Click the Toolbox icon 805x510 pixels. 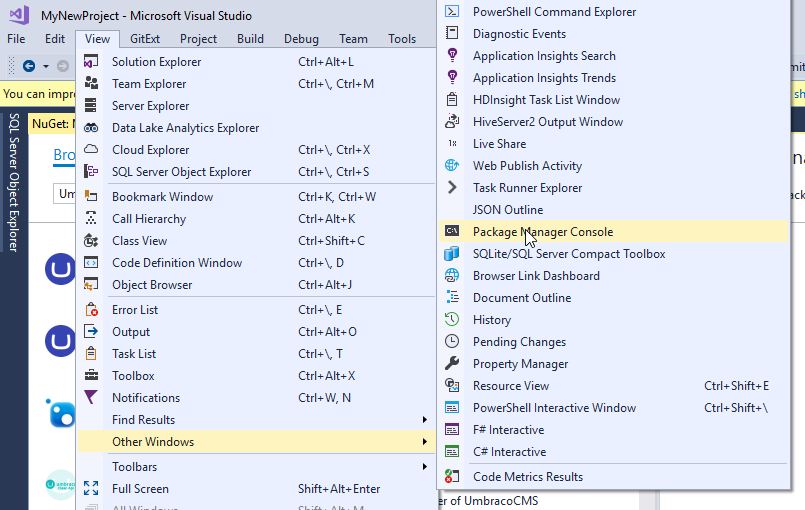pyautogui.click(x=91, y=376)
